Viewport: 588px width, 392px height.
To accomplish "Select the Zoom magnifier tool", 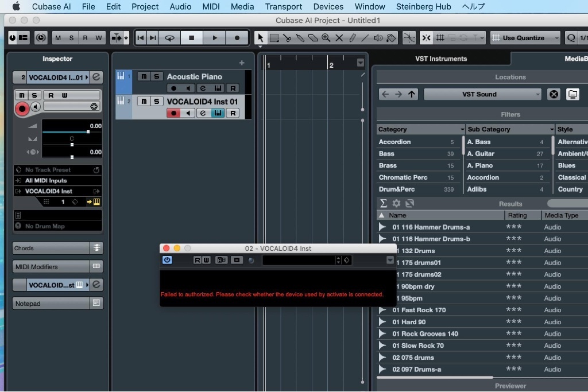I will (x=326, y=38).
